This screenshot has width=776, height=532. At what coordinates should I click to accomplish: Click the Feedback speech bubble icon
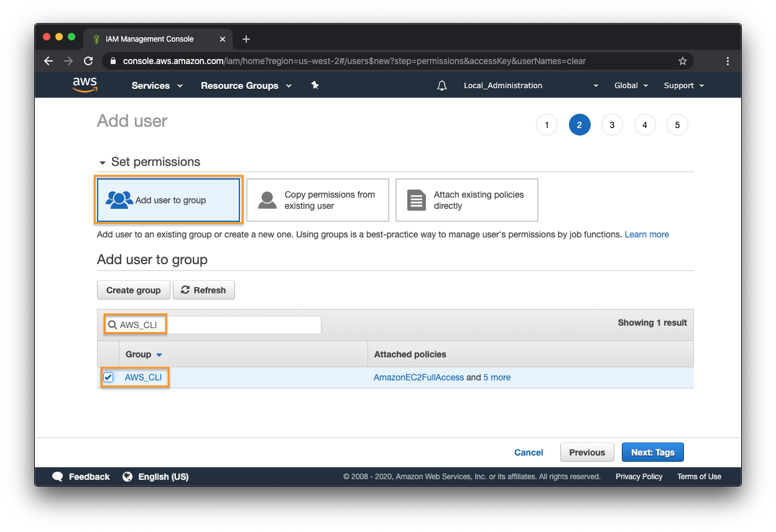[58, 477]
